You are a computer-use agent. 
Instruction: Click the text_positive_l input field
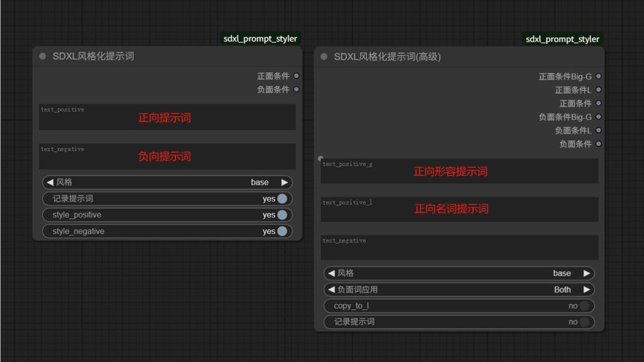pyautogui.click(x=460, y=209)
